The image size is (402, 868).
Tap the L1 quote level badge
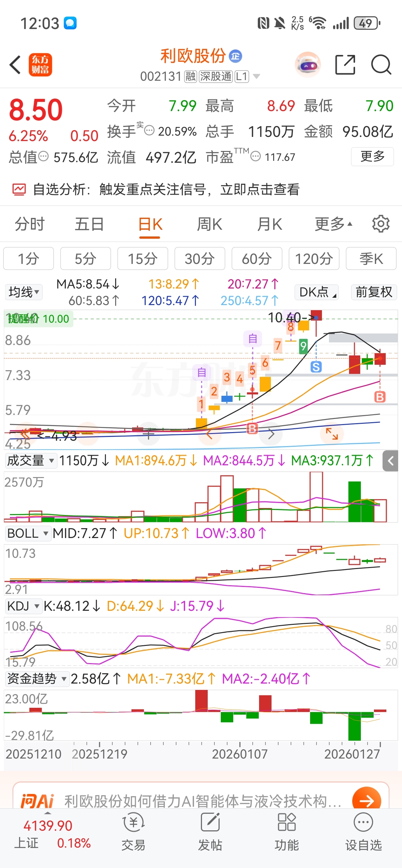coord(242,77)
